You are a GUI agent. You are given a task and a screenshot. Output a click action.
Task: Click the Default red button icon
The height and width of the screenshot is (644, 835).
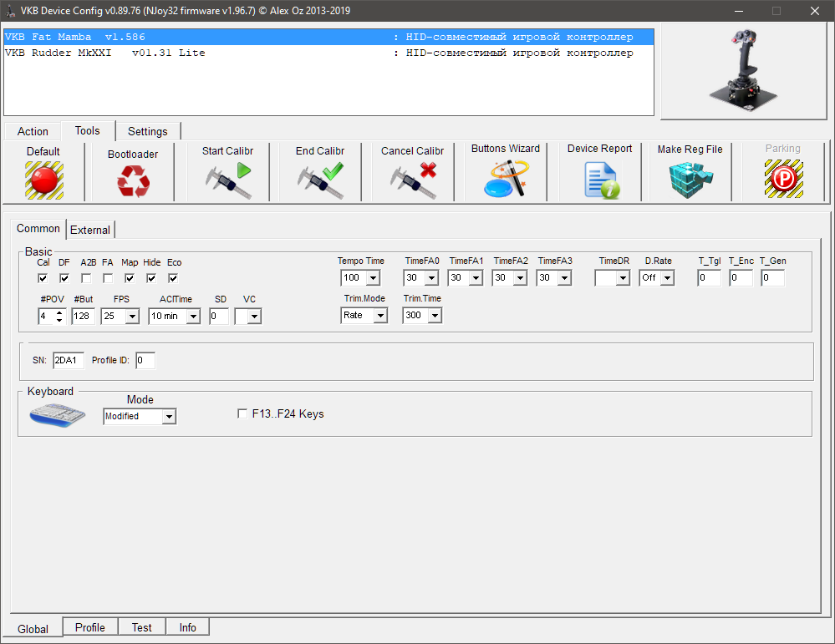point(43,179)
